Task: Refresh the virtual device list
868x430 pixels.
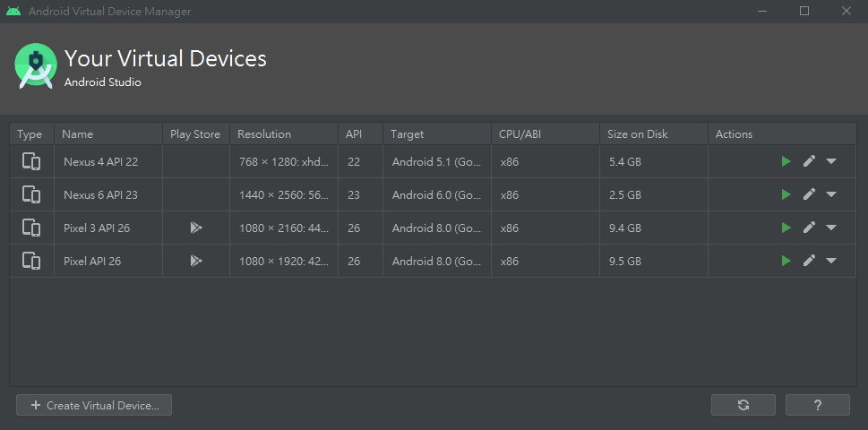Action: (x=743, y=405)
